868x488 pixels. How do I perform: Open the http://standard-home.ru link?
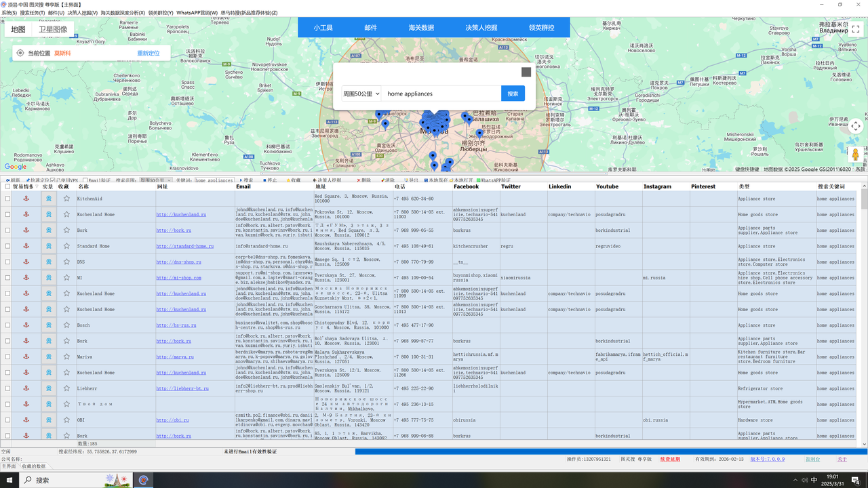click(x=184, y=246)
